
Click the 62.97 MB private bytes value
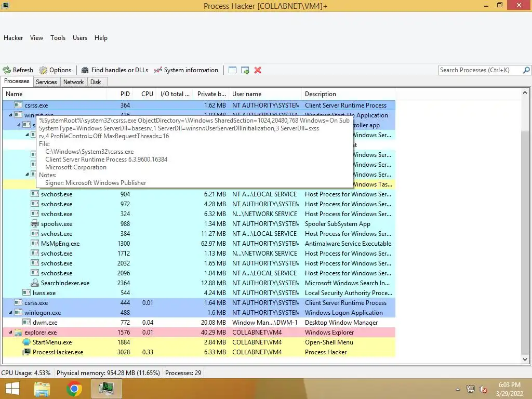click(x=213, y=244)
